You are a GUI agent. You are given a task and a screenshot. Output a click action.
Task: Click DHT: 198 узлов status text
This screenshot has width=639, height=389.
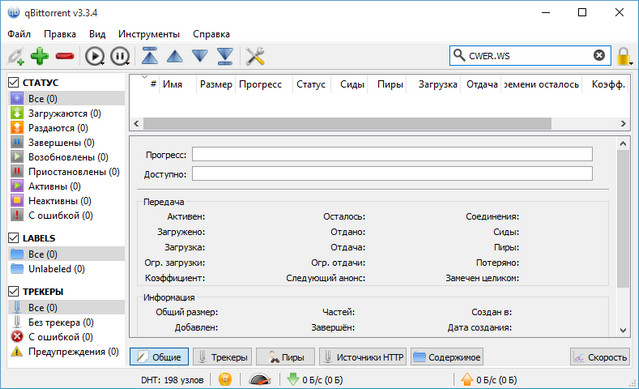[172, 380]
